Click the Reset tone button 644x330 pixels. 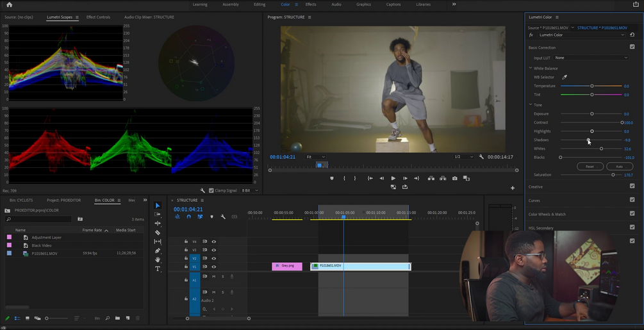(590, 166)
